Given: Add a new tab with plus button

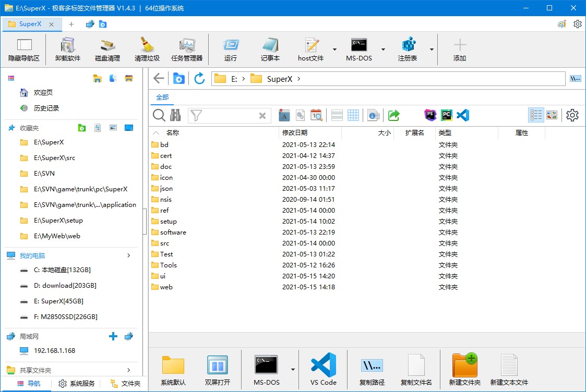Looking at the screenshot, I should tap(71, 24).
